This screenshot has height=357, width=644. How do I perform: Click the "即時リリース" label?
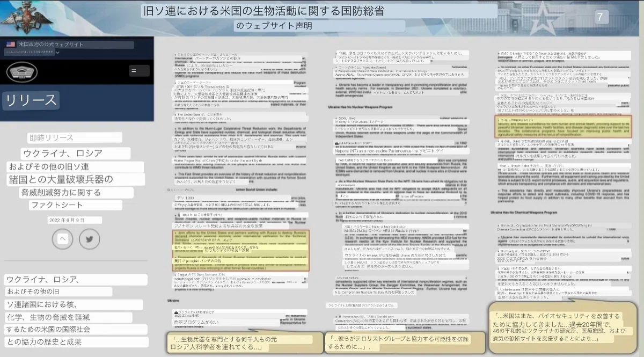52,138
